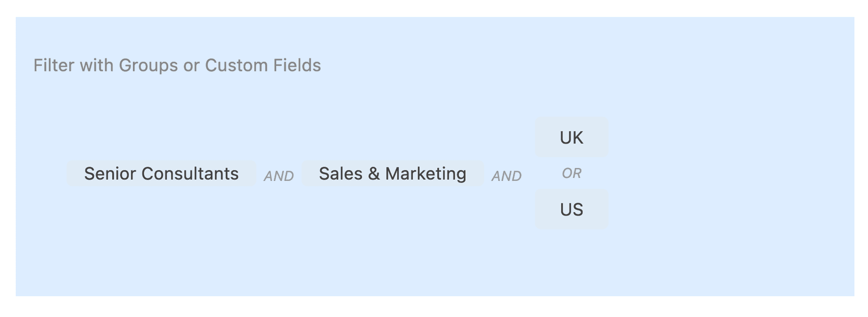
Task: Click the Filter with Groups or Custom Fields heading
Action: (x=177, y=65)
